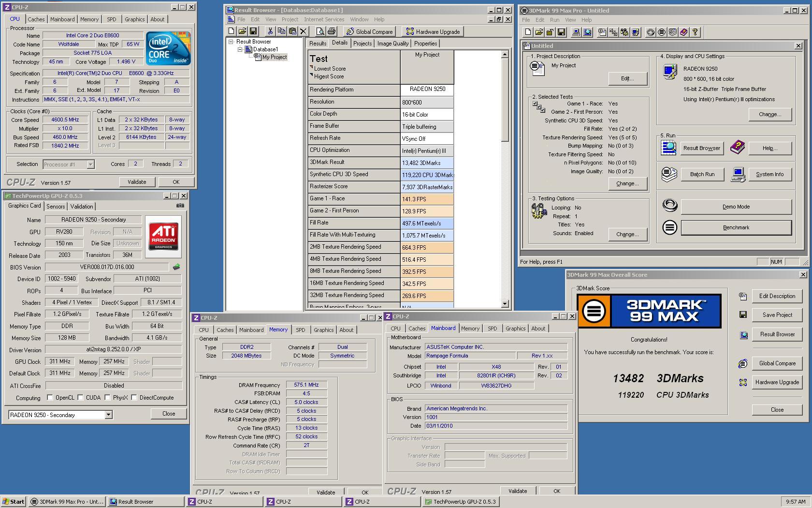The image size is (812, 508).
Task: Open Processor #1 selection dropdown in CPU-Z
Action: click(90, 164)
